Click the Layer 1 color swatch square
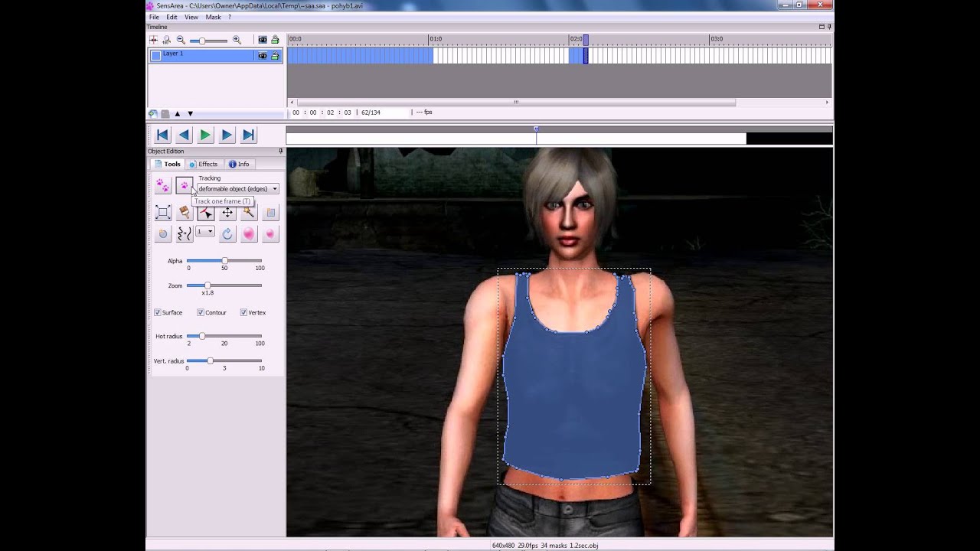Screen dimensions: 980x551 click(x=156, y=55)
